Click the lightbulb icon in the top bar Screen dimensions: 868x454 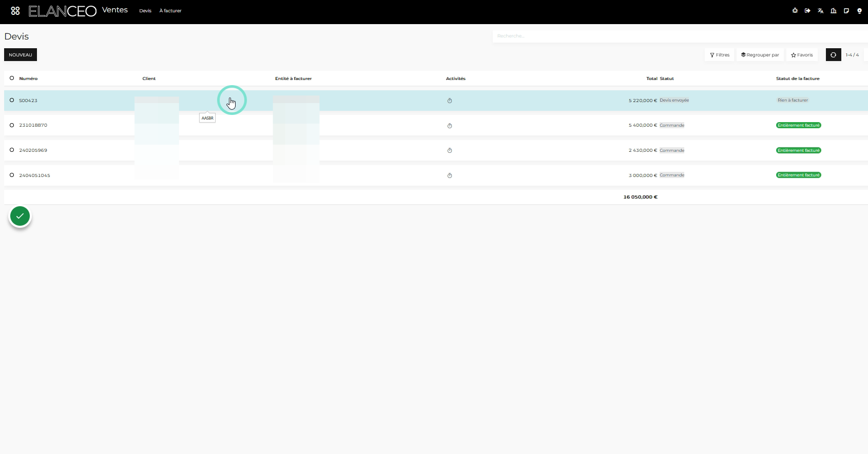(859, 11)
